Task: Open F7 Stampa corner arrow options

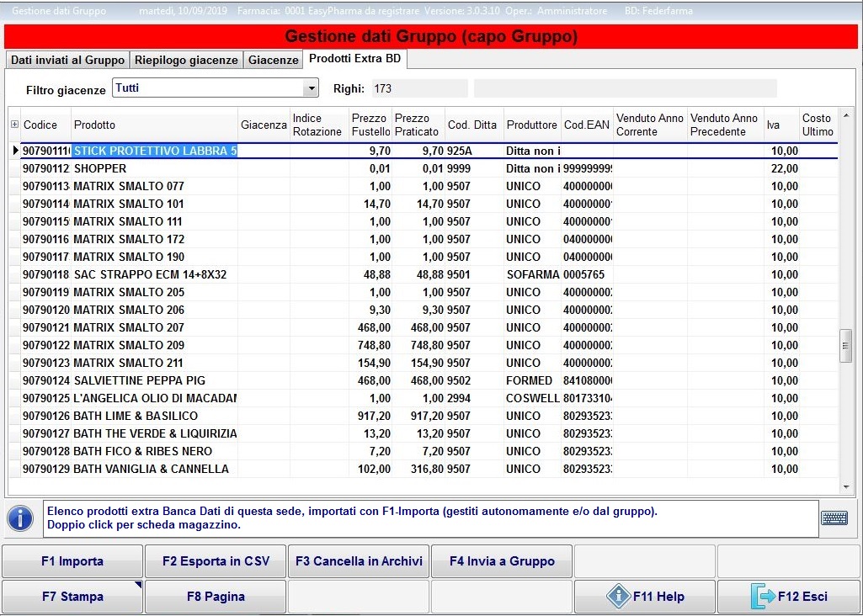Action: (x=137, y=585)
